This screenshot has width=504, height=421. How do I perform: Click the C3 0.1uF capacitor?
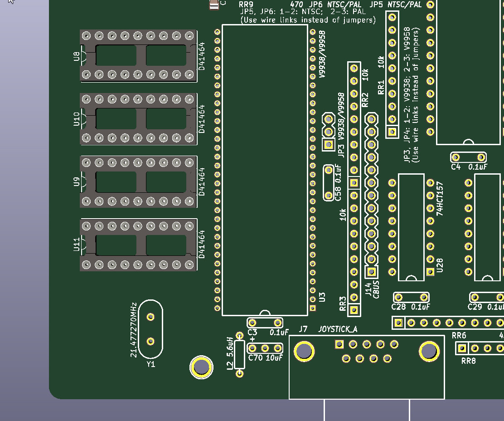pos(265,323)
